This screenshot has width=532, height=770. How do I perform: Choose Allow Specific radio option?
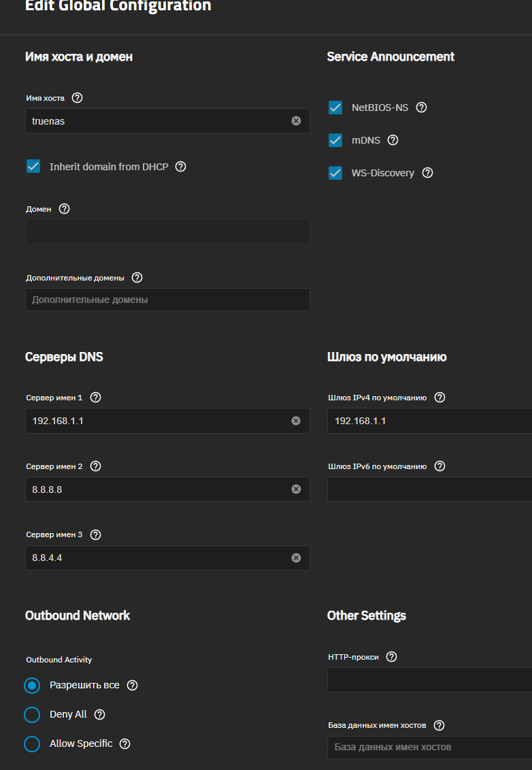[32, 744]
